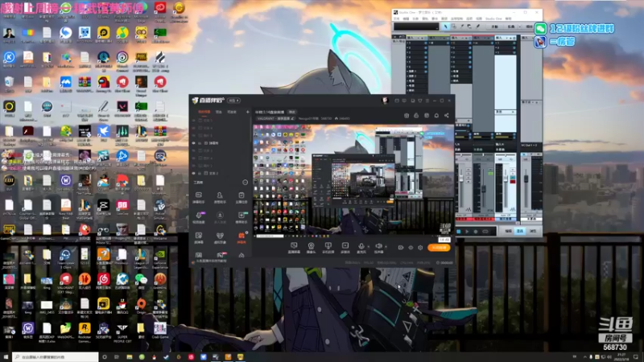This screenshot has height=362, width=644.
Task: Click the record camera icon beside preview eye
Action: [x=400, y=248]
